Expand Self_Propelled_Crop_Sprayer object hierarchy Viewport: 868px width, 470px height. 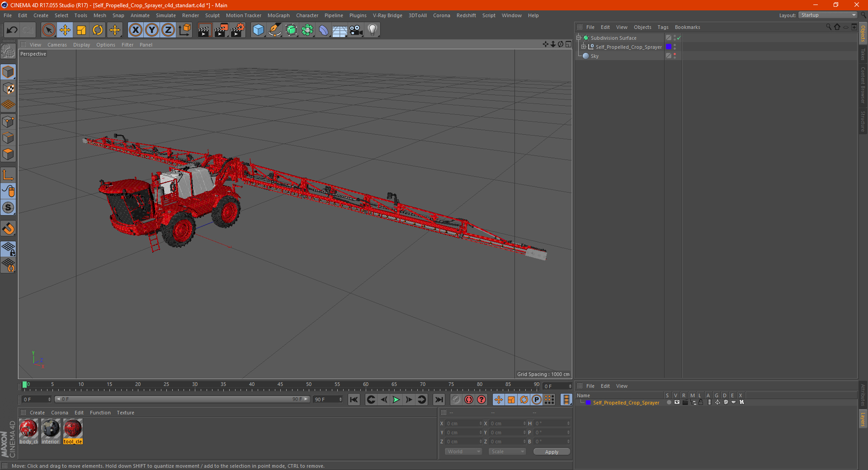[x=583, y=47]
